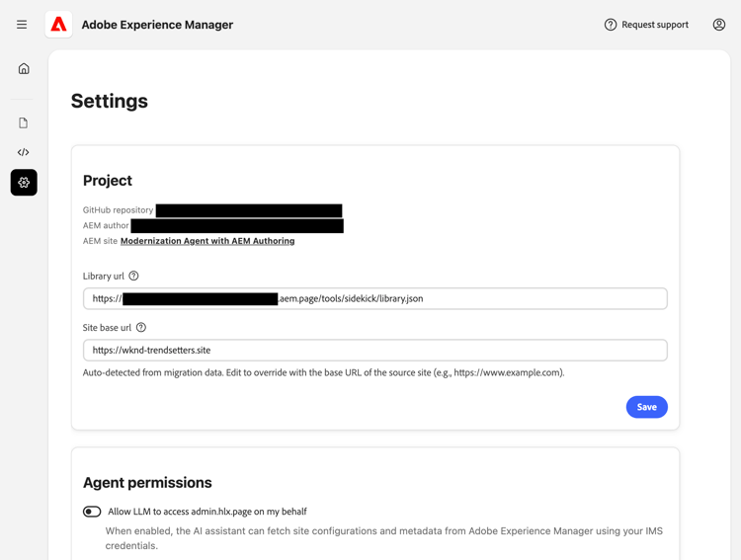Open the code view sidebar icon

[x=24, y=152]
